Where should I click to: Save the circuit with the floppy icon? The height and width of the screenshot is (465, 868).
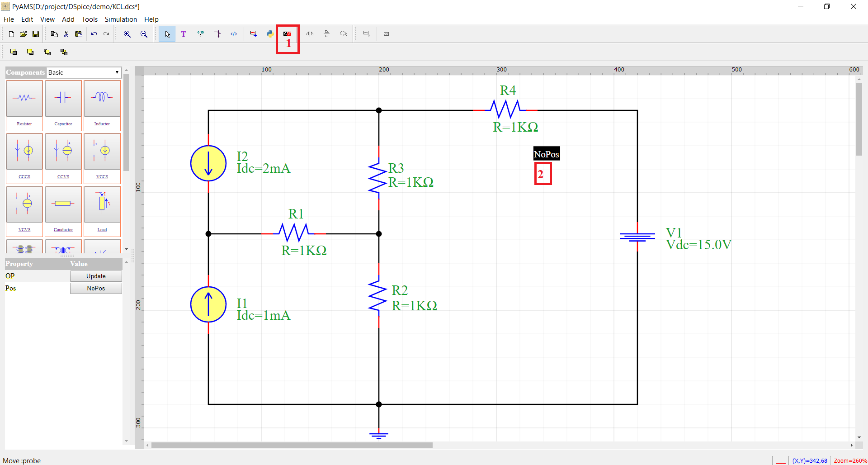coord(35,34)
